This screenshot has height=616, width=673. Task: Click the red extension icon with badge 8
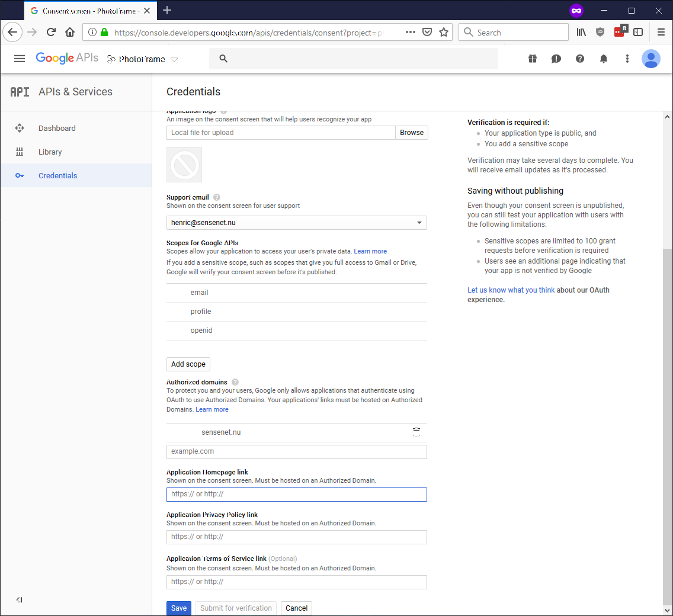tap(621, 31)
